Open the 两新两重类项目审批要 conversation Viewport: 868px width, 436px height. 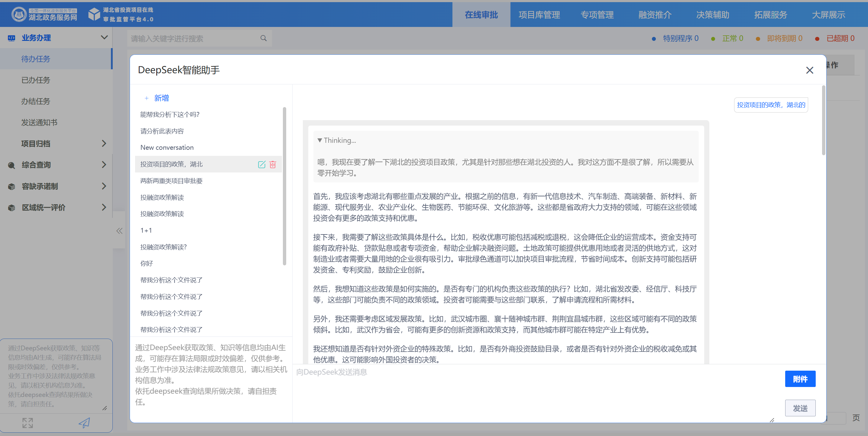tap(208, 181)
